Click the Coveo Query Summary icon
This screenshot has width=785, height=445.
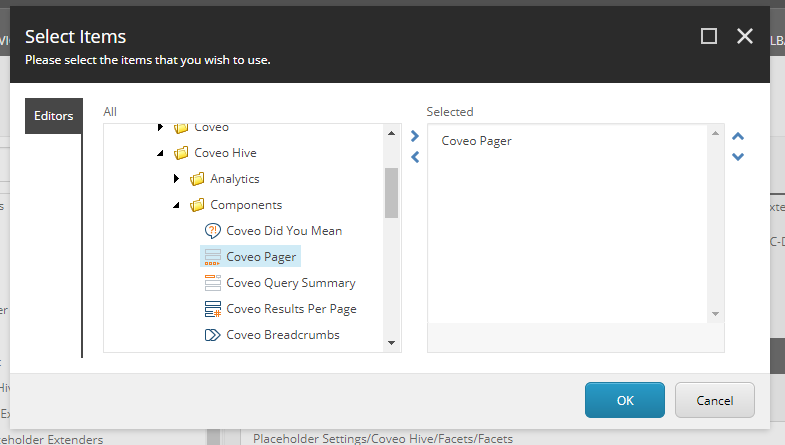click(213, 283)
